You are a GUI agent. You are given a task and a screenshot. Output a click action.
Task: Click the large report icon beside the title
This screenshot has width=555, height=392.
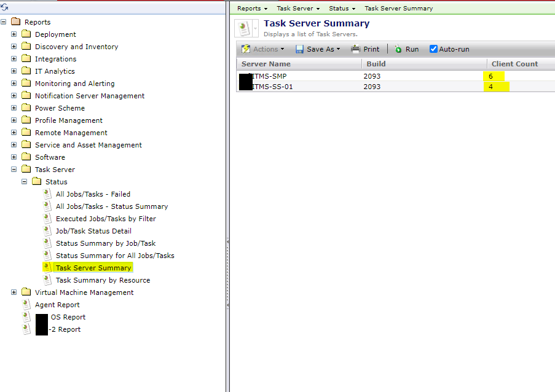(x=243, y=28)
